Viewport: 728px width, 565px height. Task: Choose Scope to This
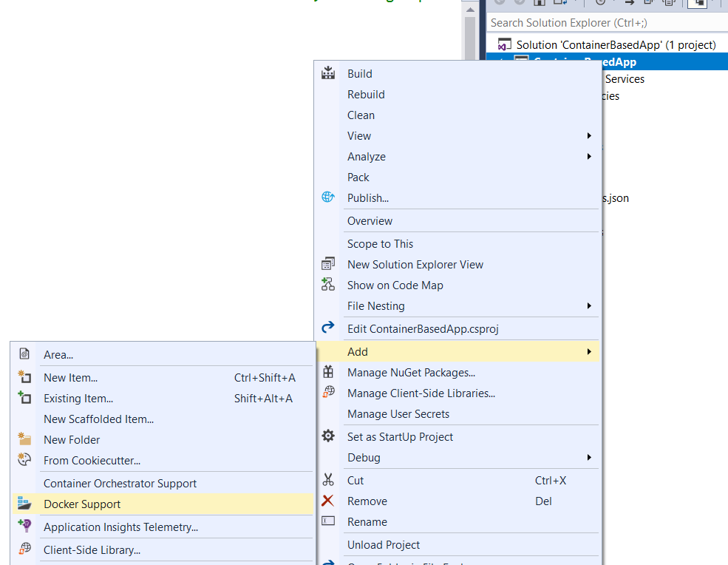(380, 243)
